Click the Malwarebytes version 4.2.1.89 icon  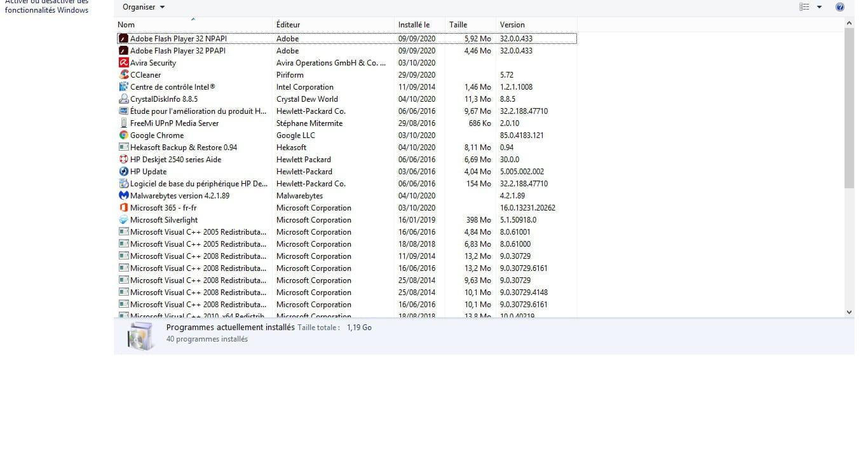click(x=124, y=196)
